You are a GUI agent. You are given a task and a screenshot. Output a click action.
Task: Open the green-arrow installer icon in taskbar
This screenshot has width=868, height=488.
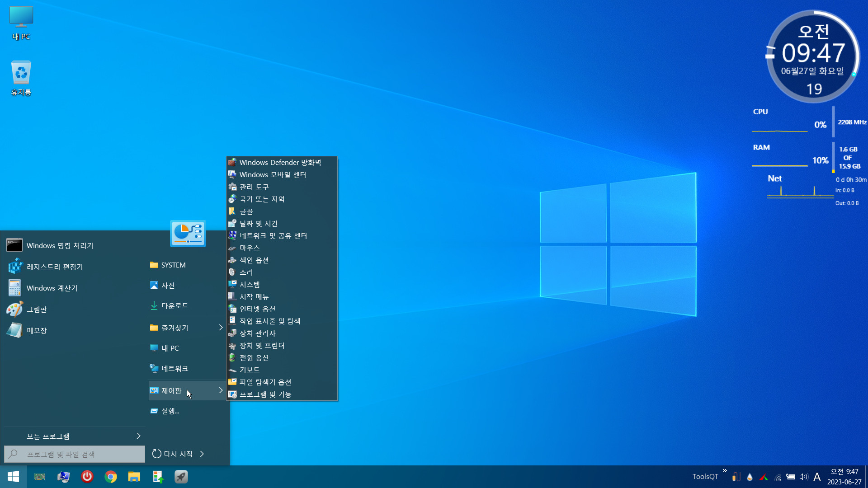(158, 477)
